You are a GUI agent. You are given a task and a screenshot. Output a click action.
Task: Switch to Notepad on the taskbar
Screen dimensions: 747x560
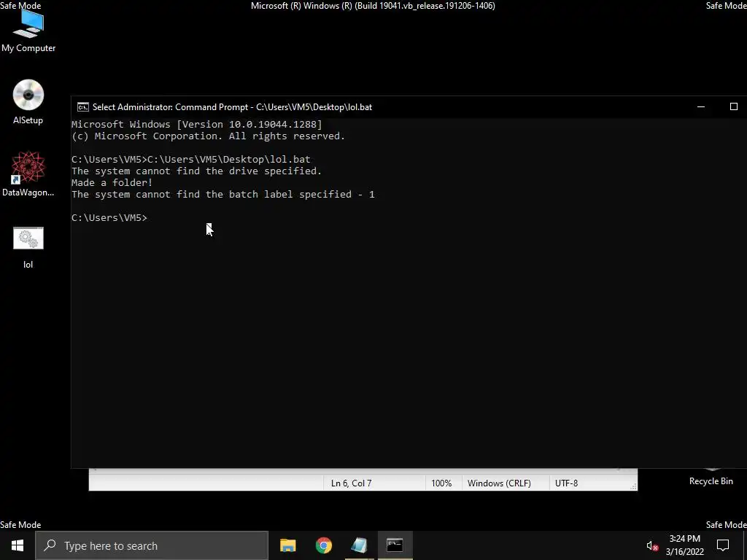coord(359,545)
